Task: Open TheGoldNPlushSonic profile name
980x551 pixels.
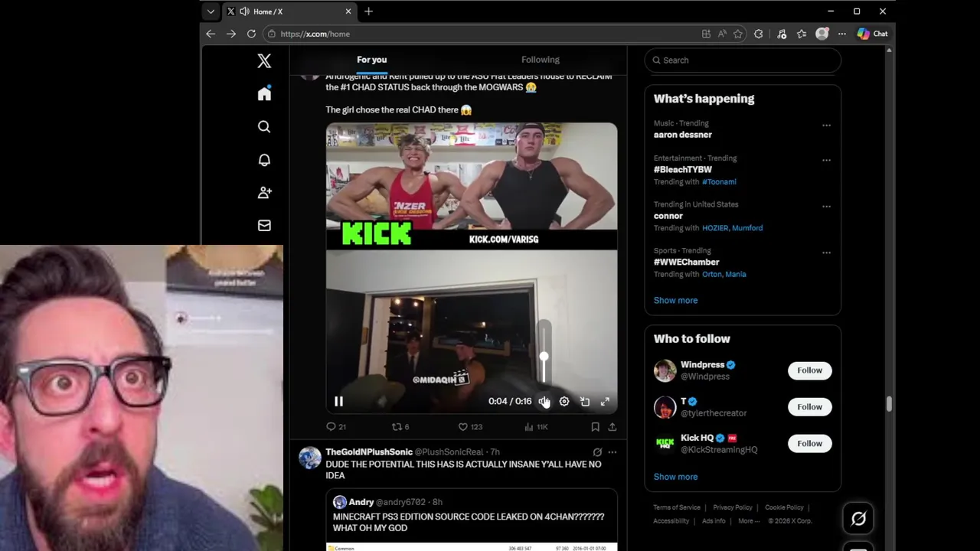Action: pos(369,452)
